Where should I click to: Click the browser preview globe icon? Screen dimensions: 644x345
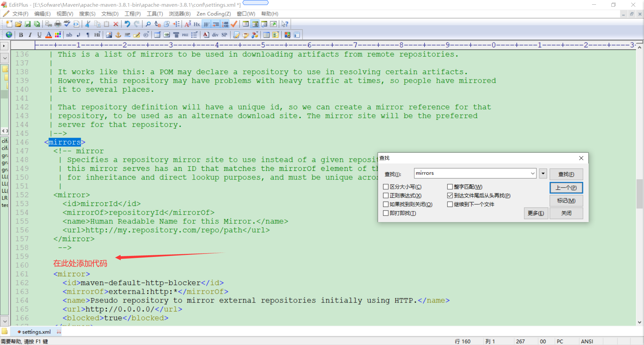point(9,34)
